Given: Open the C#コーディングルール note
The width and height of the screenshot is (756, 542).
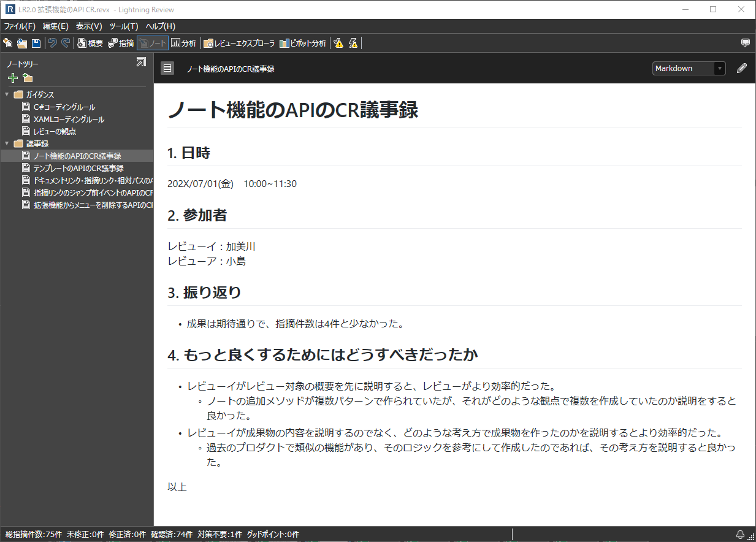Looking at the screenshot, I should pyautogui.click(x=59, y=107).
